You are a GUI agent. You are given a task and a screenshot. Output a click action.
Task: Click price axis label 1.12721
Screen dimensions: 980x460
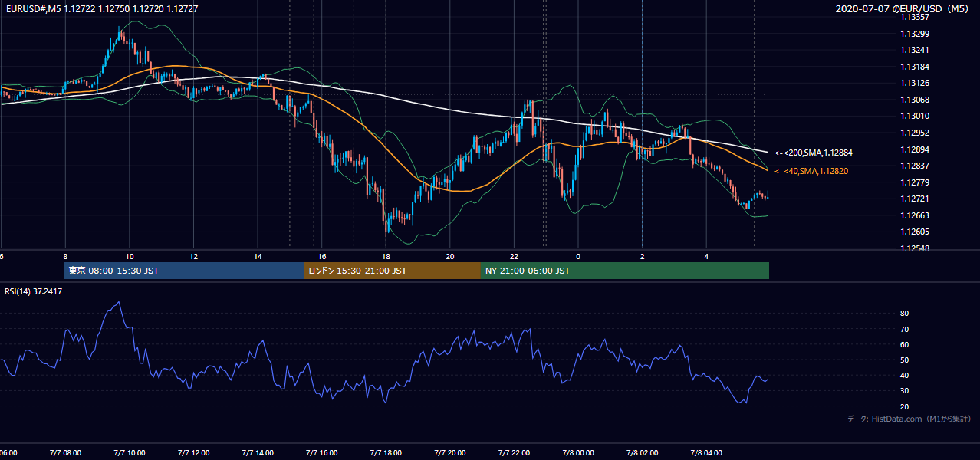coord(916,199)
